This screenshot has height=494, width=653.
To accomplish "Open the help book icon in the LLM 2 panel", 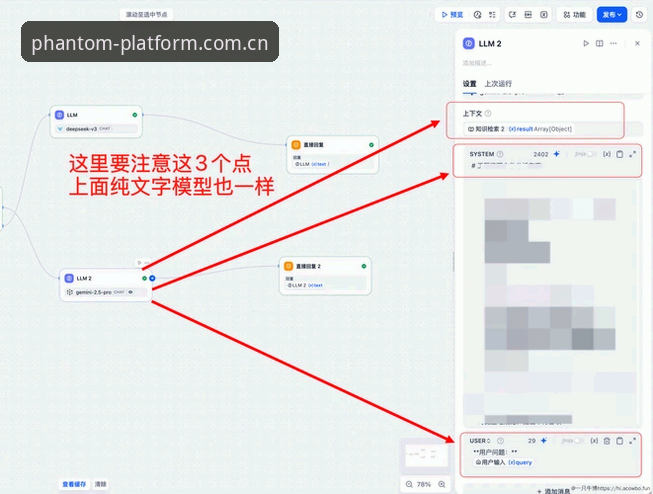I will pyautogui.click(x=600, y=43).
